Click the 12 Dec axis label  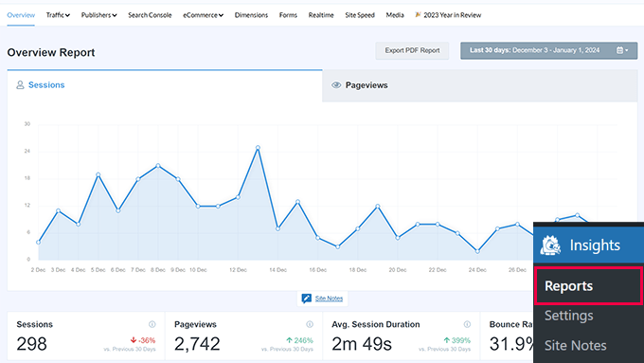(238, 270)
